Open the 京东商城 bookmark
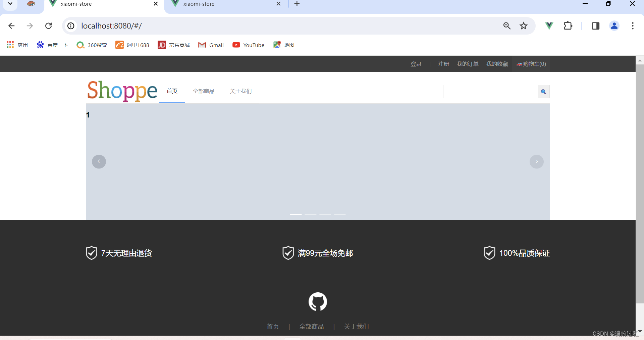The image size is (644, 340). click(x=174, y=45)
